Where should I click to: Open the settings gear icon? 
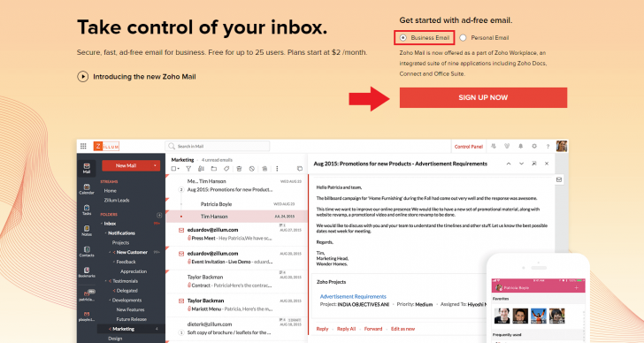(534, 146)
